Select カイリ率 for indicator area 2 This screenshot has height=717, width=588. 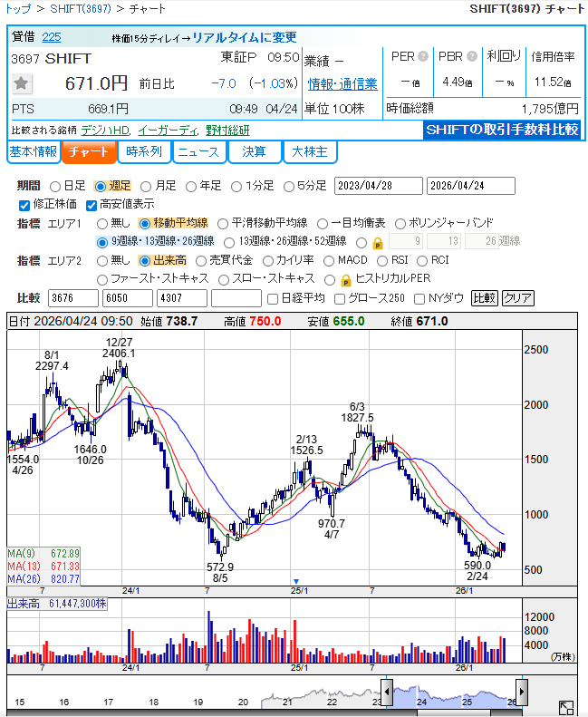click(x=268, y=261)
